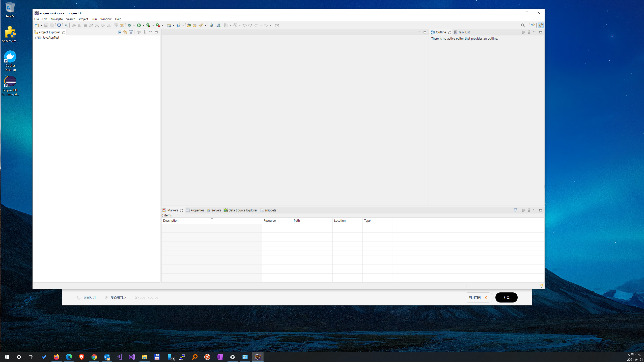Open the Run button dropdown arrow
This screenshot has height=362, width=644.
[x=144, y=25]
